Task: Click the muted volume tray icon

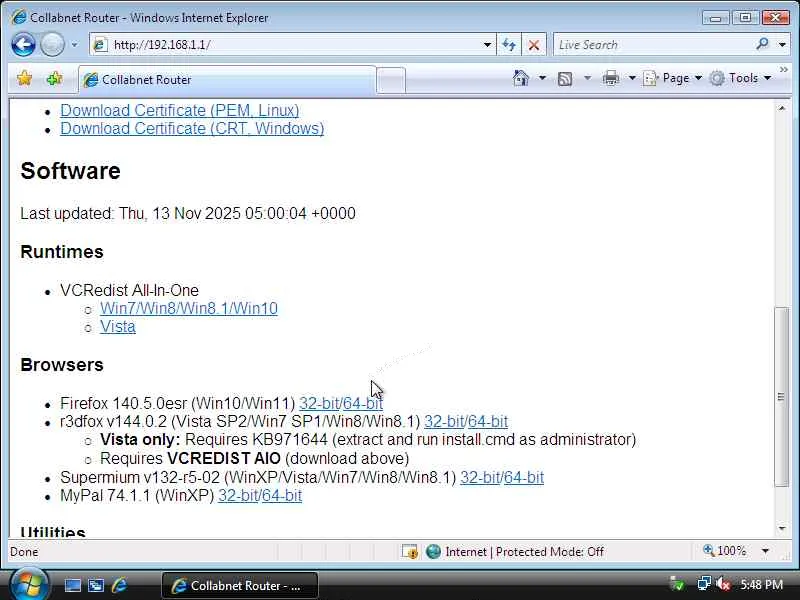Action: (723, 584)
